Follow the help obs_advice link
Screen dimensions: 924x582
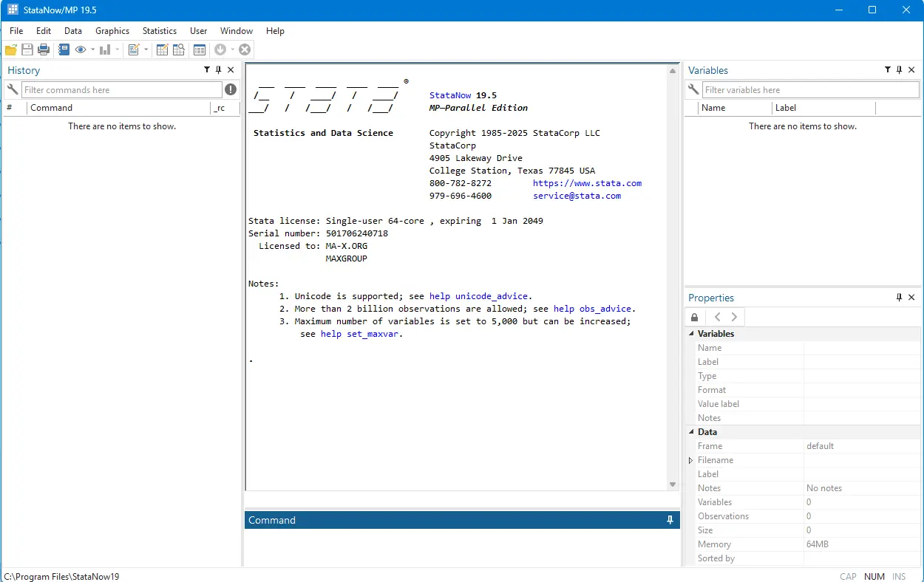coord(592,309)
